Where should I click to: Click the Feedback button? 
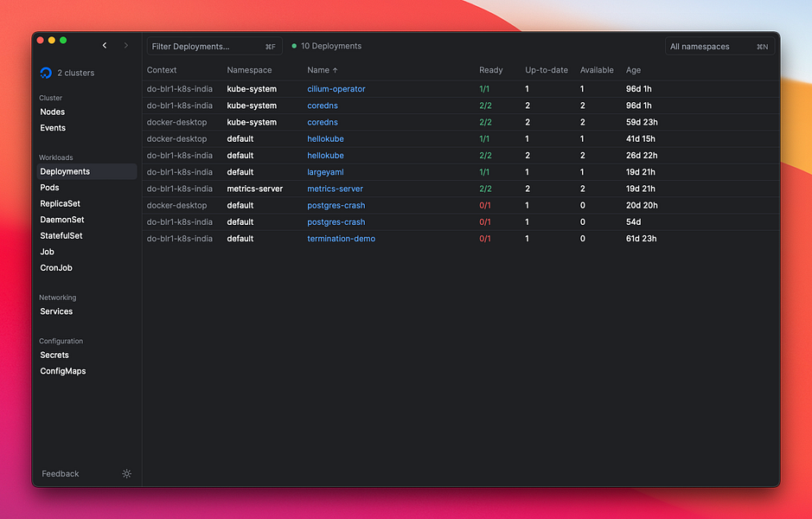click(x=61, y=474)
